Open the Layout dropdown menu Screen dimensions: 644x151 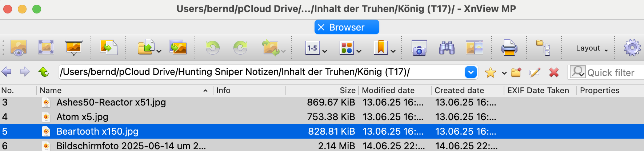tap(592, 48)
